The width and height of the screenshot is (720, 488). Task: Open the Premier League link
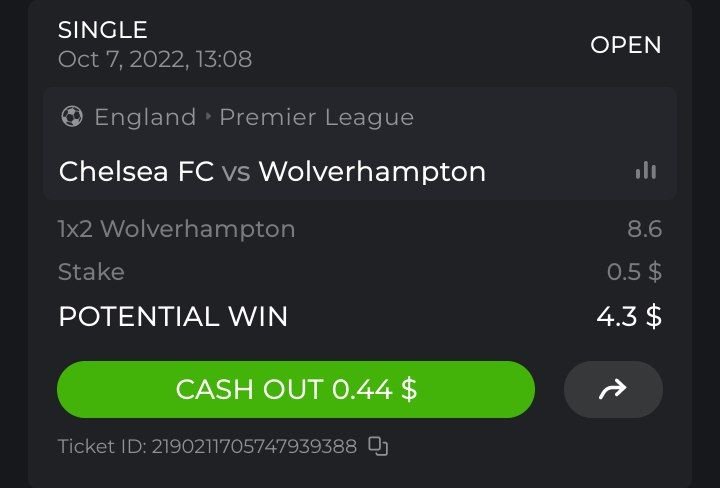(316, 117)
